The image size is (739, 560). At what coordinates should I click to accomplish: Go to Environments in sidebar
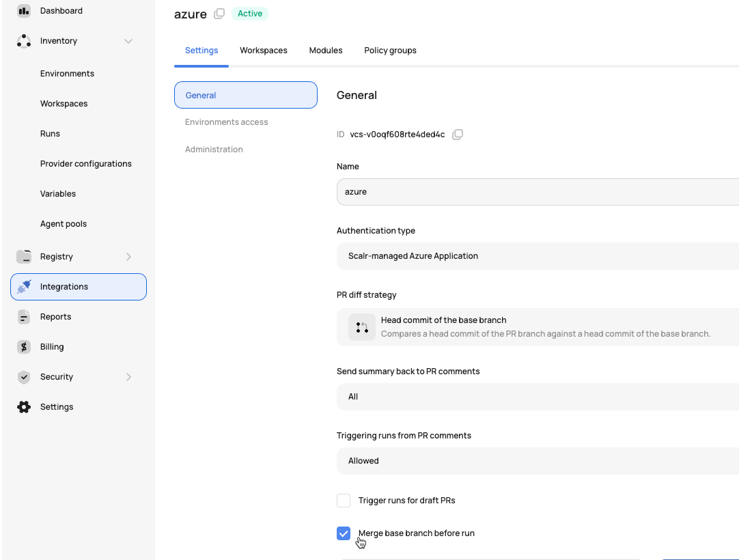[67, 74]
